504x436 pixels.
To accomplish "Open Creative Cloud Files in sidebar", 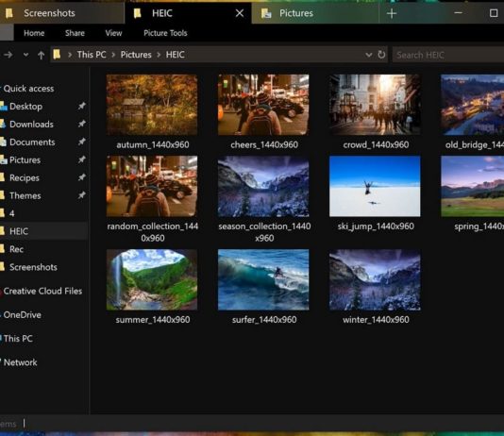I will 42,291.
